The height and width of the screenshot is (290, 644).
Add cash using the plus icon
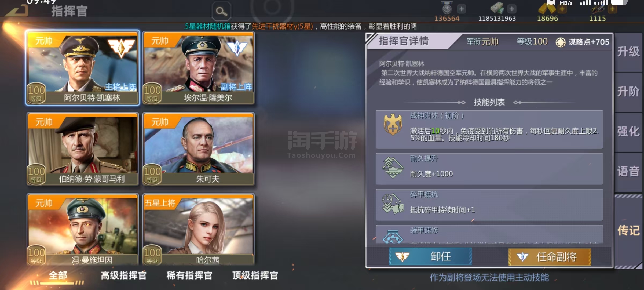tap(512, 9)
